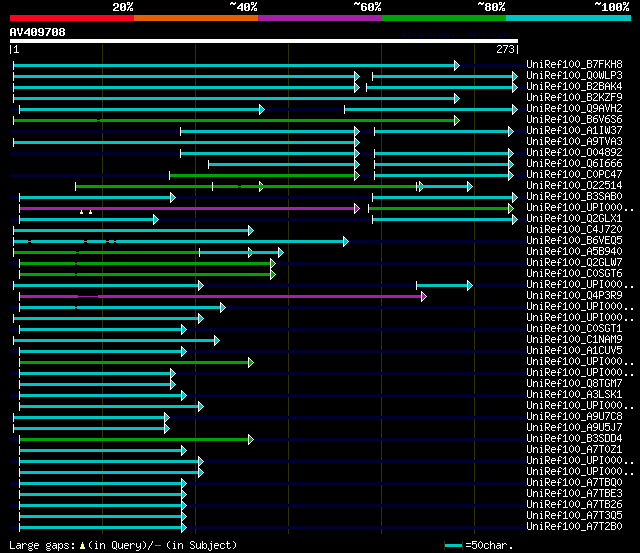640x553 pixels.
Task: Select the UniRef100_A5B940 label
Action: (x=574, y=252)
